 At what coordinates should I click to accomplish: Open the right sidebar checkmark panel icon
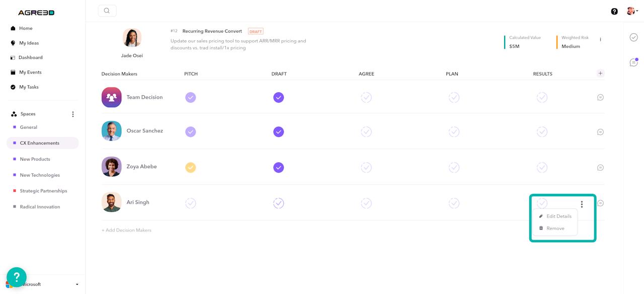coord(633,37)
